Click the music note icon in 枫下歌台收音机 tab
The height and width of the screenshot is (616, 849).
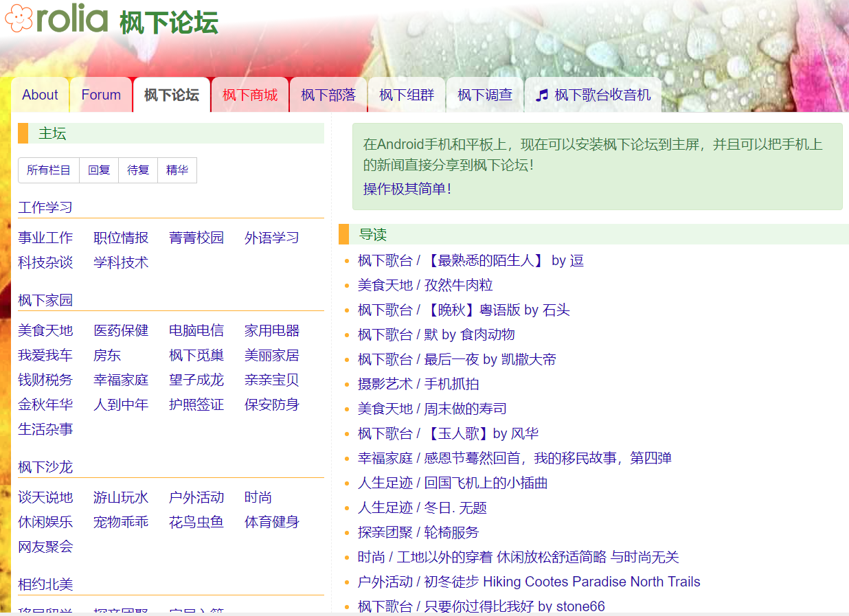543,95
